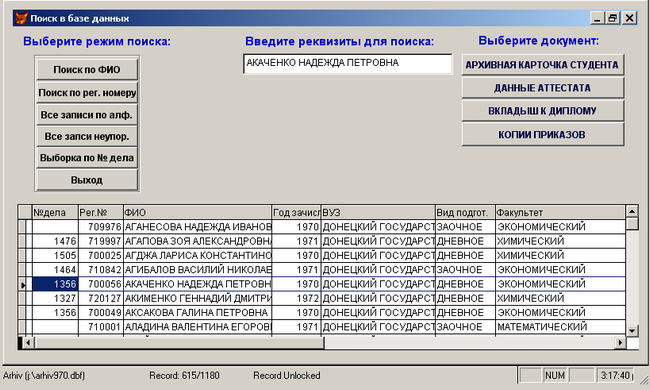Click the current-record arrow row marker
The height and width of the screenshot is (390, 650).
23,284
